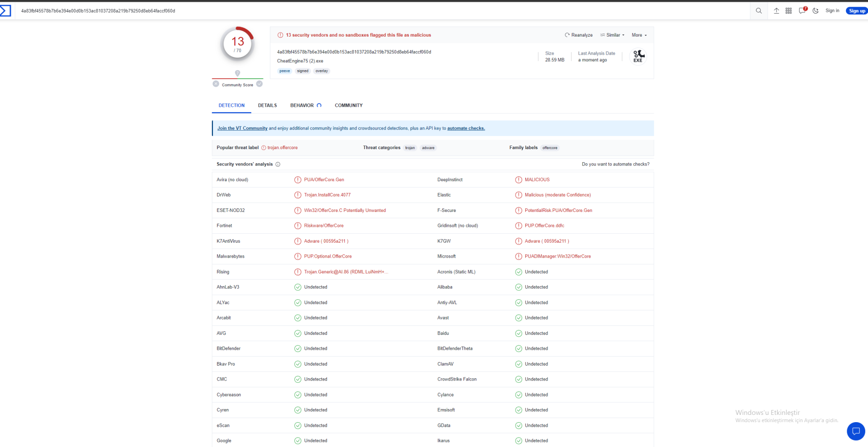This screenshot has height=447, width=868.
Task: Open the apps grid icon
Action: pyautogui.click(x=788, y=11)
